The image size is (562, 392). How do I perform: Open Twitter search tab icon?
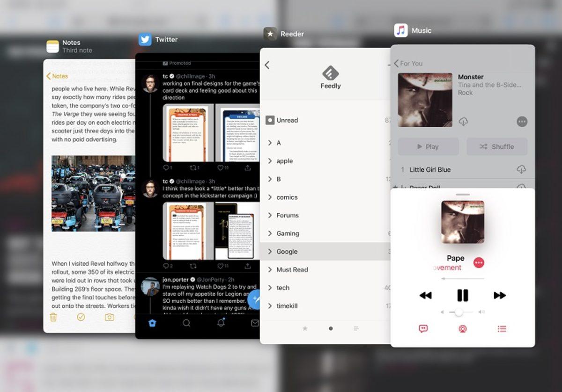186,323
